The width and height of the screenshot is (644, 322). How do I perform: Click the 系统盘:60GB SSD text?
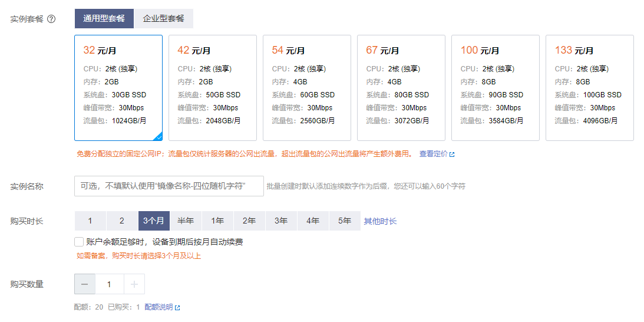[303, 95]
